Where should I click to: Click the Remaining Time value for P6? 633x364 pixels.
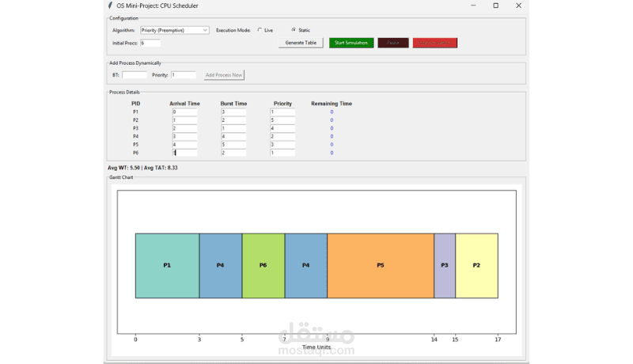click(x=332, y=153)
